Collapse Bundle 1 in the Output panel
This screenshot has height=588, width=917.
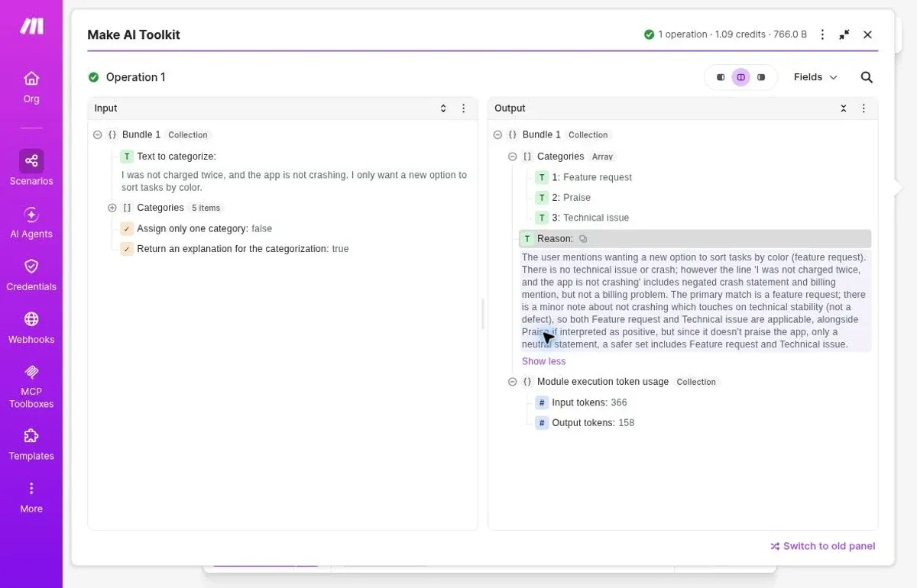[x=497, y=134]
